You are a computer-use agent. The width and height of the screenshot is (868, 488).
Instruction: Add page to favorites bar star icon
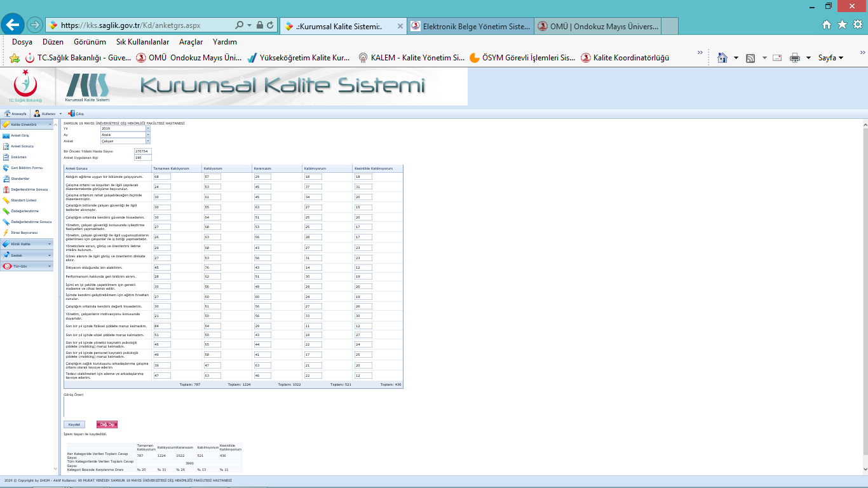click(x=15, y=58)
